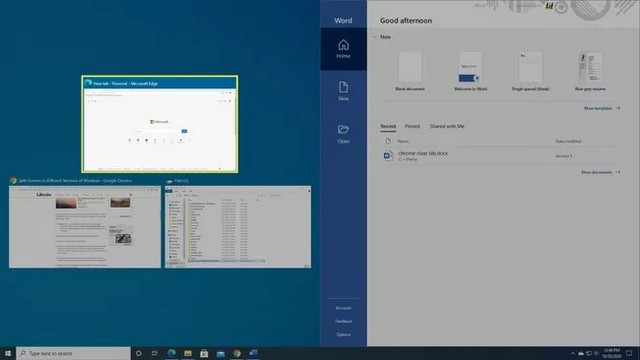Screen dimensions: 640x360
Task: Open the Open section in Word sidebar
Action: tap(343, 134)
